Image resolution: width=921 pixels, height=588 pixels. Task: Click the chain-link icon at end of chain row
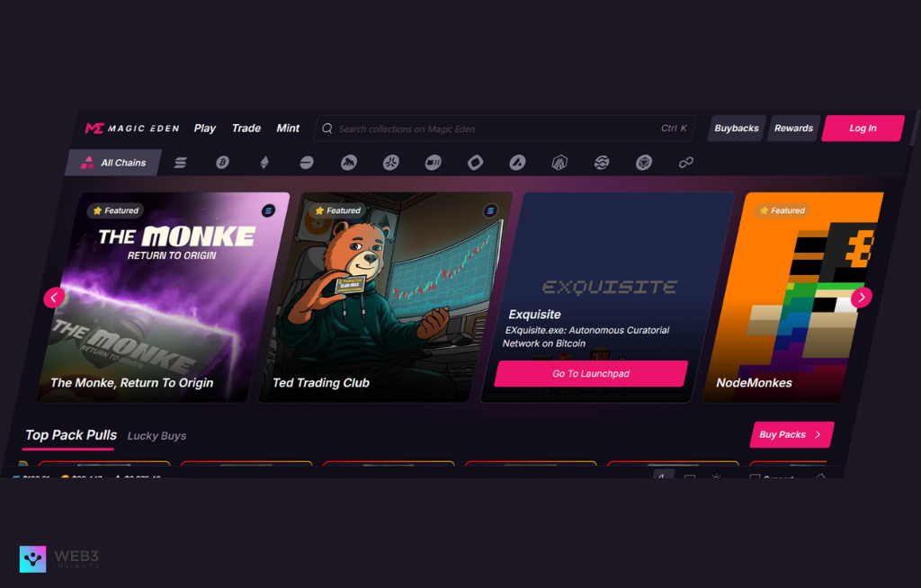tap(685, 163)
